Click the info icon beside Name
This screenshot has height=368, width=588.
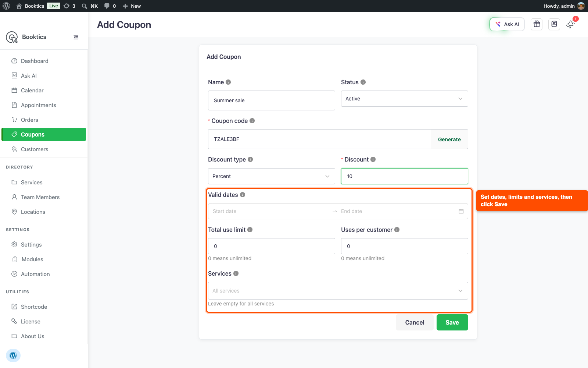[228, 82]
